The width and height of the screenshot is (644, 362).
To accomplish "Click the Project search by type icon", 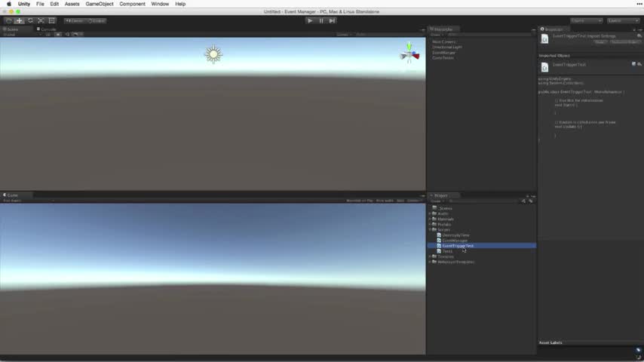I will 523,201.
